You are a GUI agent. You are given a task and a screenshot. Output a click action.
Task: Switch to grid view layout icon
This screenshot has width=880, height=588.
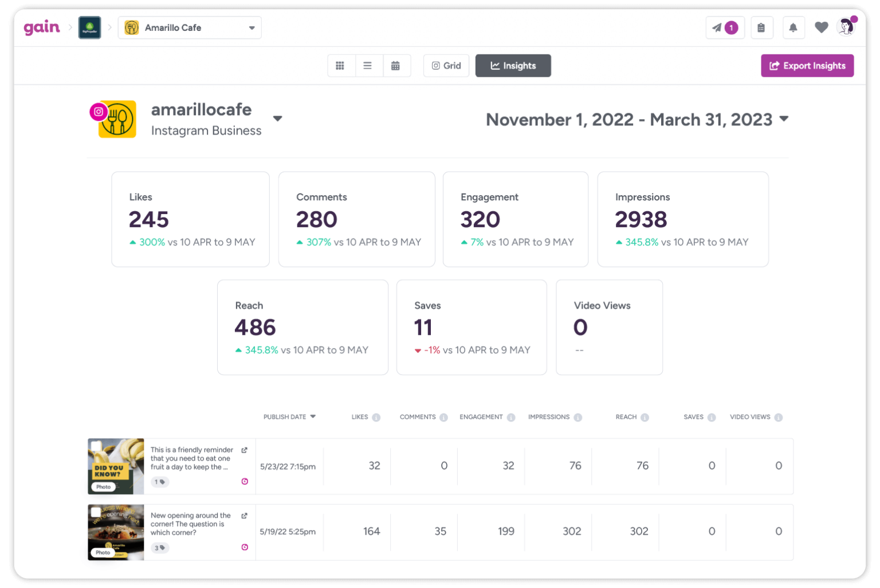tap(341, 65)
